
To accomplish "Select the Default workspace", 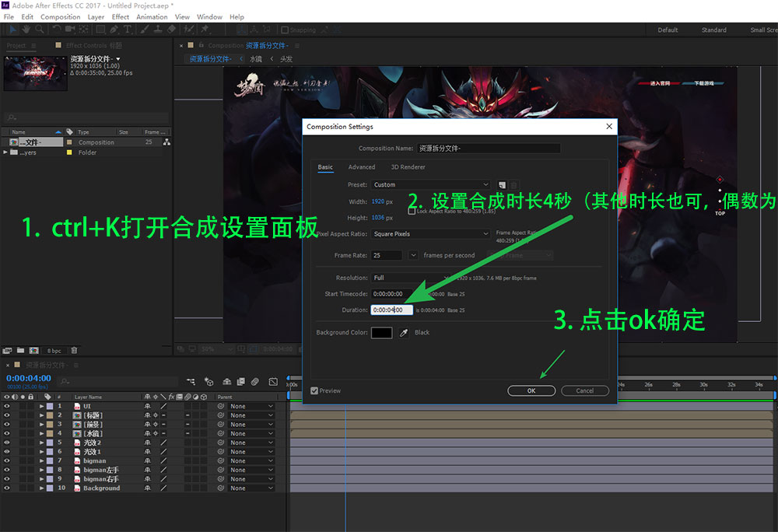I will click(668, 30).
